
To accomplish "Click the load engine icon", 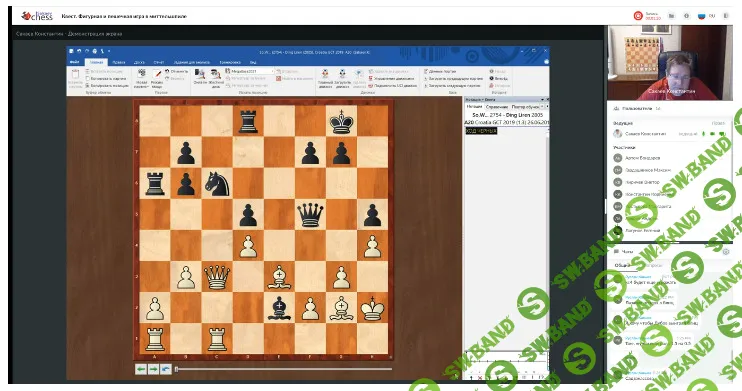I will tap(342, 74).
